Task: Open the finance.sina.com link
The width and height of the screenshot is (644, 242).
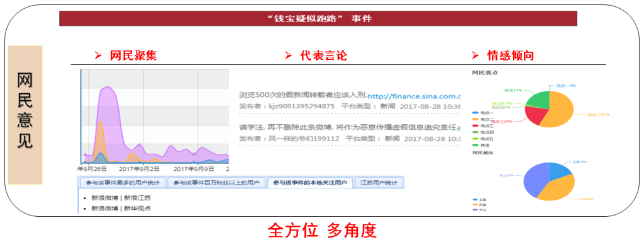Action: 414,96
